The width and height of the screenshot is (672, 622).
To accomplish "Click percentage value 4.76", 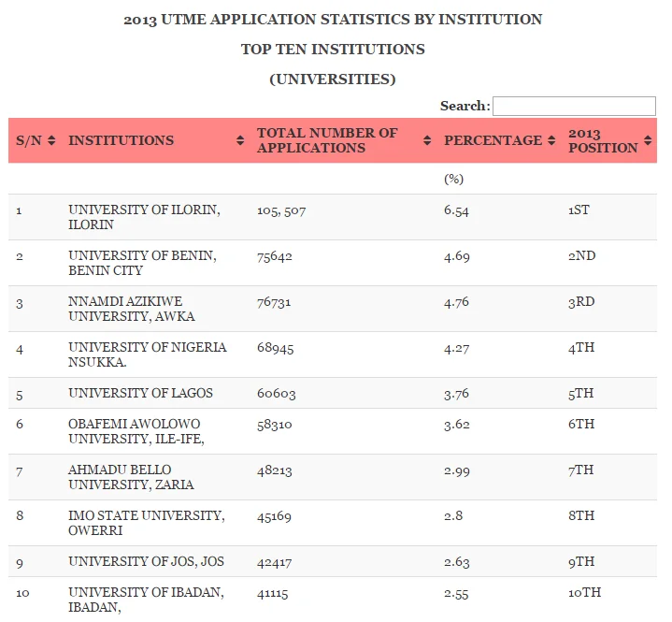I will point(456,302).
